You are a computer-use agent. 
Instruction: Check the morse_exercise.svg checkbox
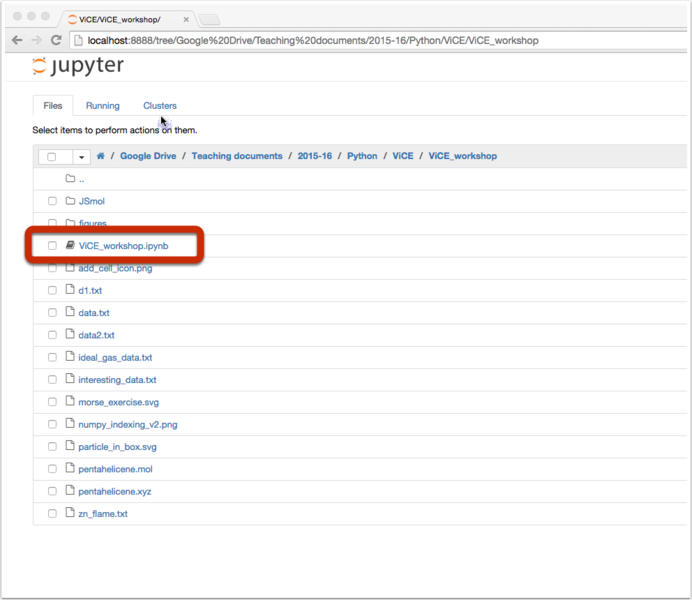coord(52,402)
